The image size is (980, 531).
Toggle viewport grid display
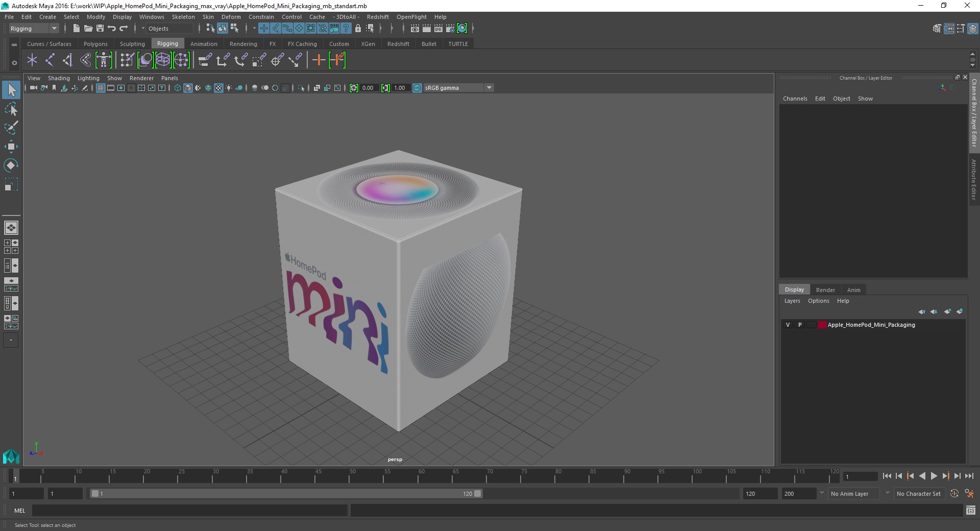coord(101,88)
